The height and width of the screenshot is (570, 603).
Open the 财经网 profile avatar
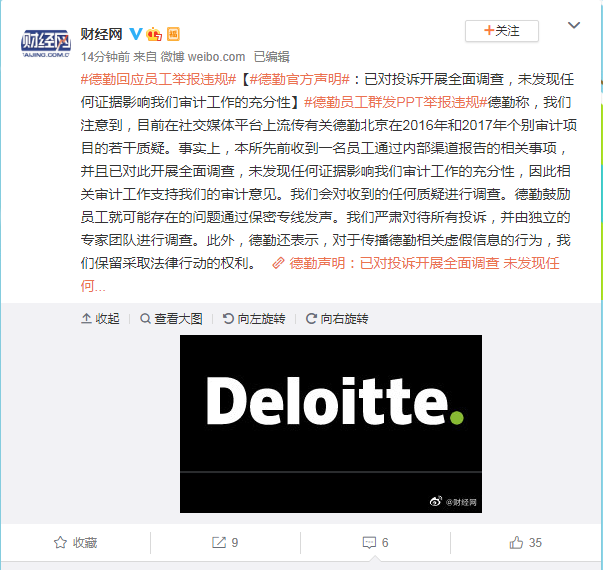pos(46,43)
